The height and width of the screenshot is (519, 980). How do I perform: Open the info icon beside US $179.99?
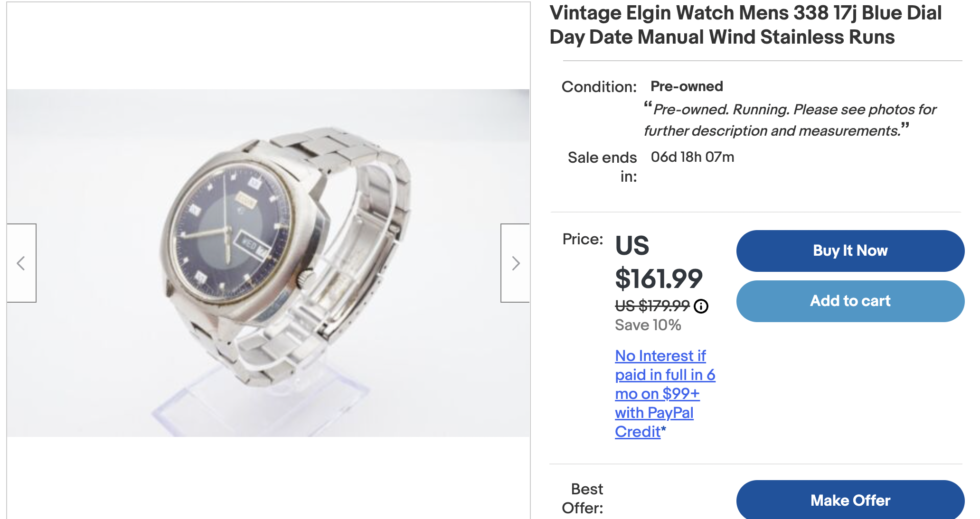tap(701, 306)
